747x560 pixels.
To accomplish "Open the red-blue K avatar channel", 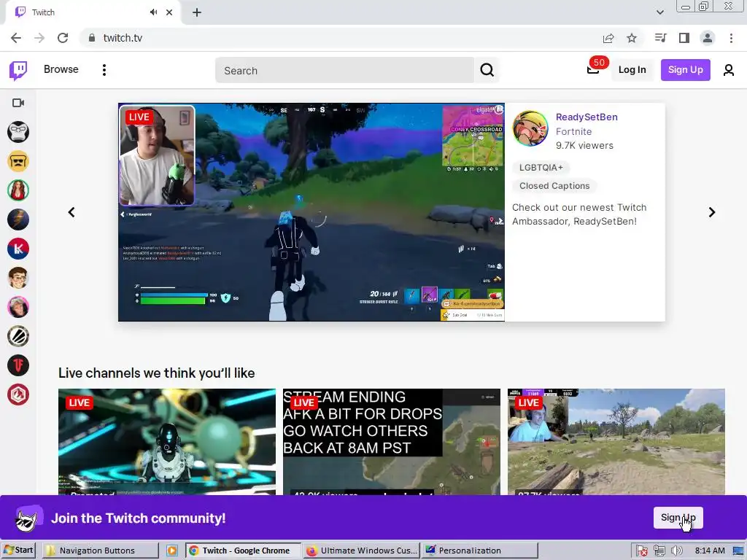I will click(x=18, y=249).
